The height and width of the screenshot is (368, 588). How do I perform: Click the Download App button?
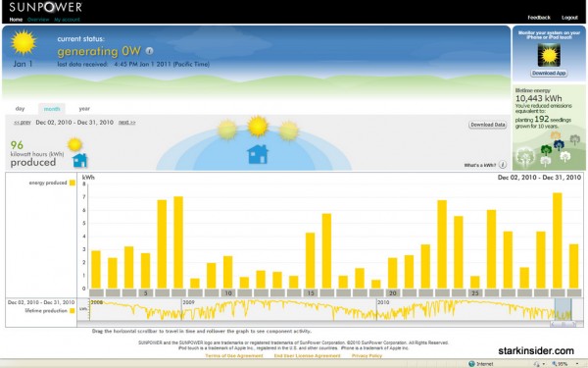[x=549, y=74]
